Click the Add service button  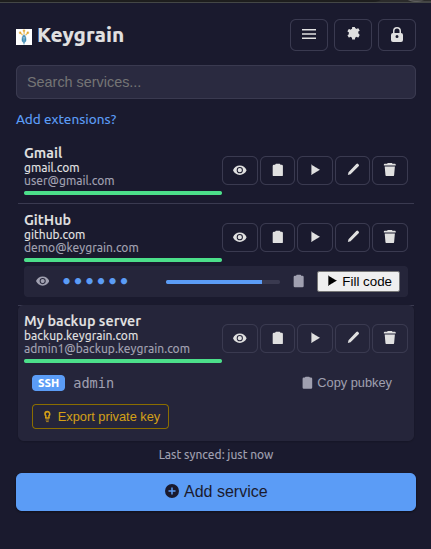coord(216,492)
